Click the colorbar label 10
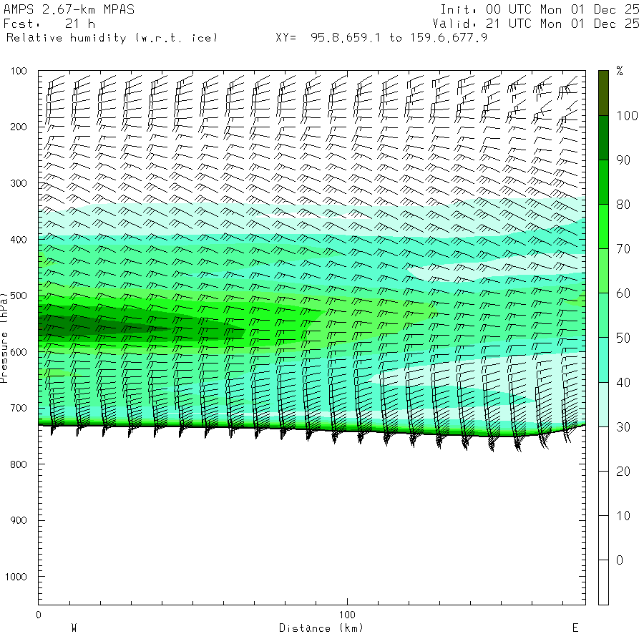This screenshot has height=644, width=644. pos(623,515)
